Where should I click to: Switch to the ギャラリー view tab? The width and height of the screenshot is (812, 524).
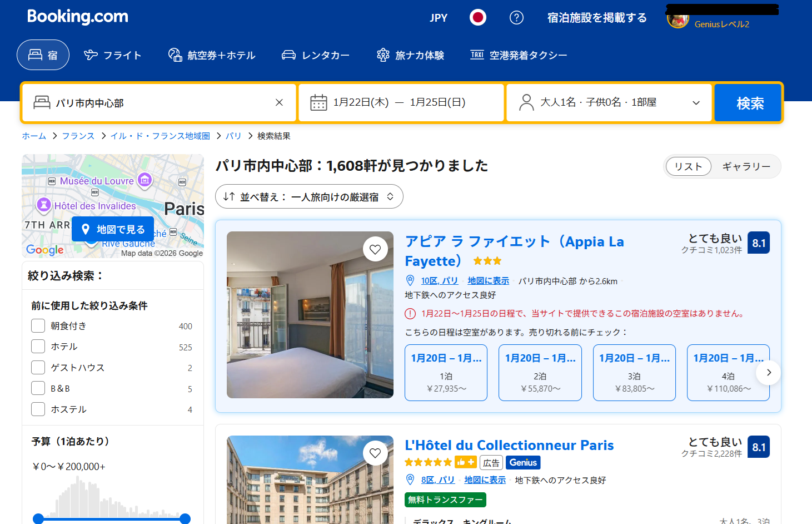[x=746, y=166]
